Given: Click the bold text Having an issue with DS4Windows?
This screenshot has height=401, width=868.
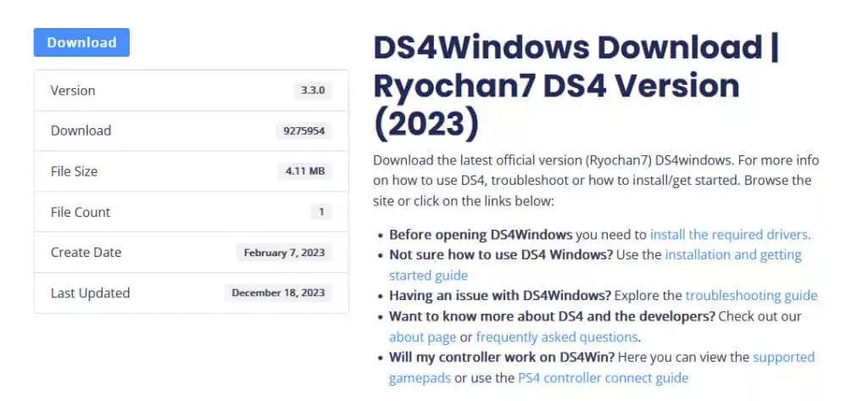Looking at the screenshot, I should [500, 295].
